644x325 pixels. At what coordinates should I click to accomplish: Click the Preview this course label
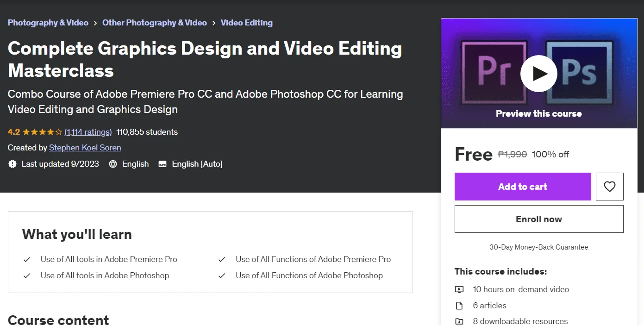point(539,113)
